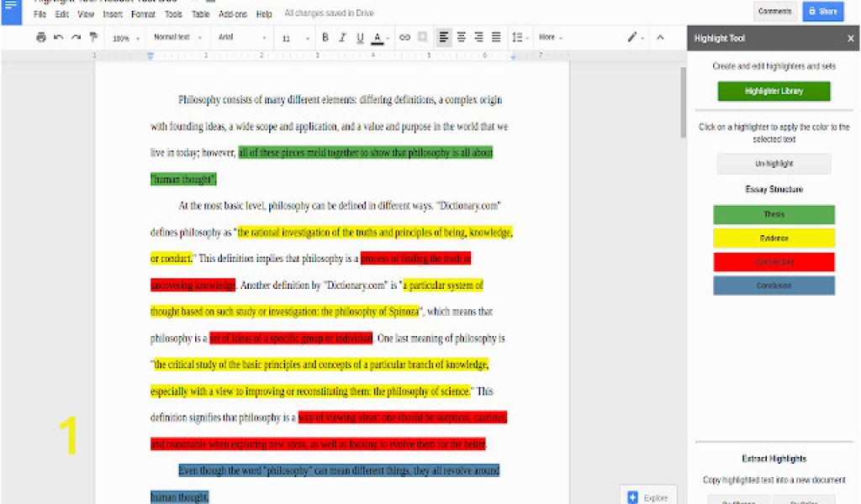Close the Highlight Tool sidebar
Viewport: 861px width, 504px height.
tap(851, 39)
